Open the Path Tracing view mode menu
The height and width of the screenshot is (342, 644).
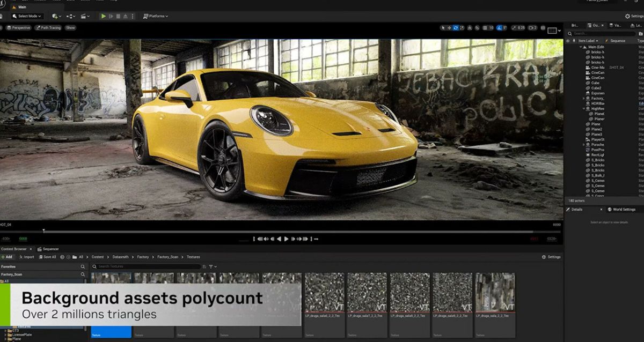[x=48, y=28]
